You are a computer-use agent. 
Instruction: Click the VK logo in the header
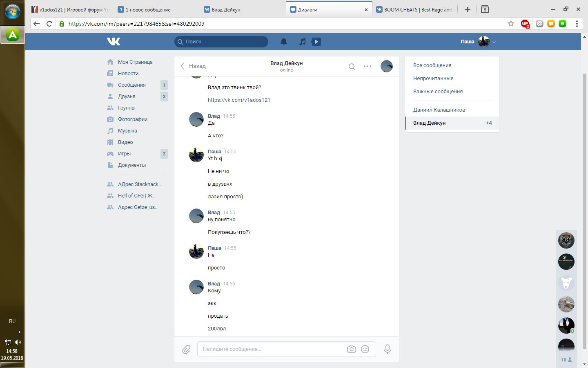114,41
